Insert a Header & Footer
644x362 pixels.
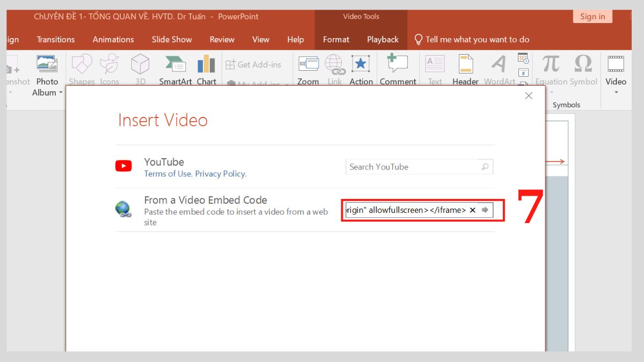pyautogui.click(x=465, y=70)
